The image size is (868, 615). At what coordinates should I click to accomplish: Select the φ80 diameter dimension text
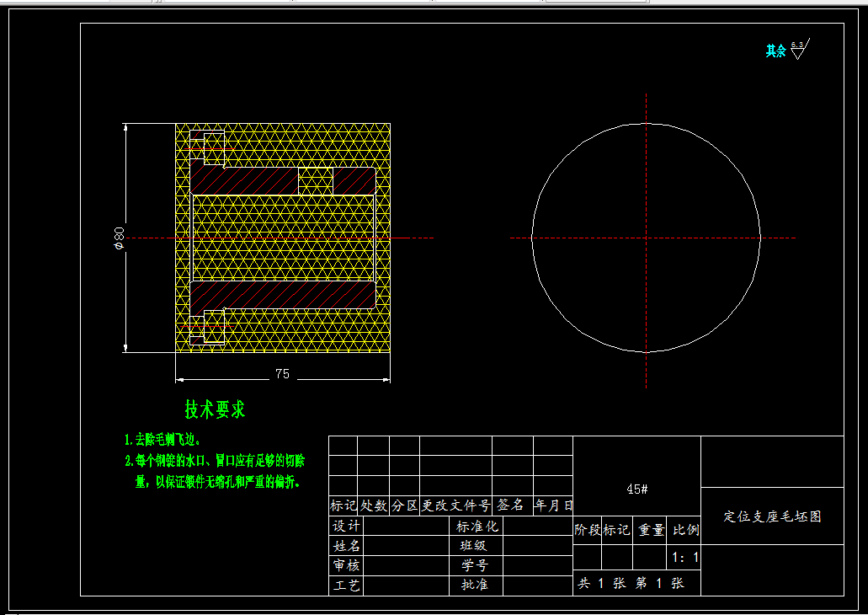click(119, 238)
